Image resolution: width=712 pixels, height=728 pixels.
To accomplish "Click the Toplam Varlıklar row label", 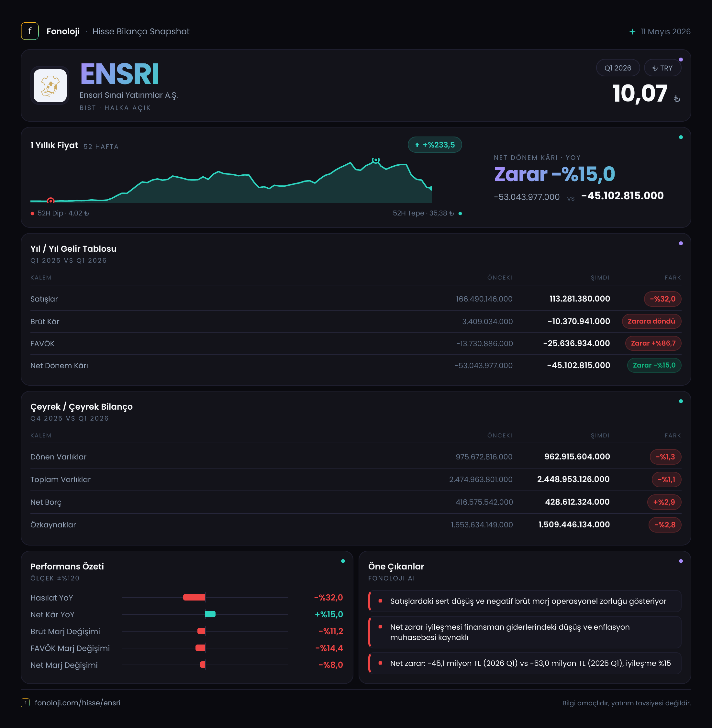I will pos(61,480).
